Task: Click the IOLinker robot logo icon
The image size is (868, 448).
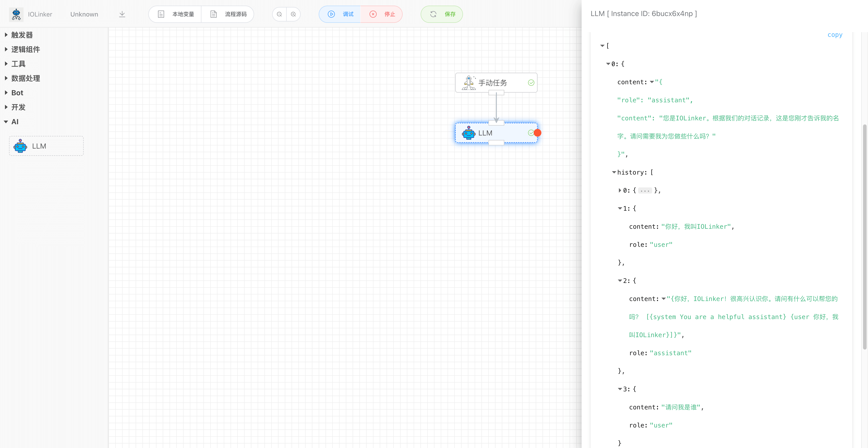Action: 16,14
